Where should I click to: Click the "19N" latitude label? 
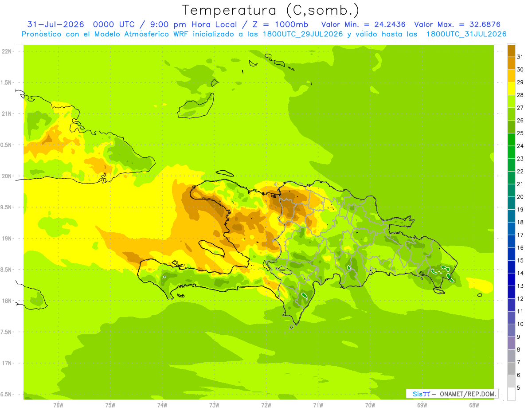pyautogui.click(x=7, y=239)
